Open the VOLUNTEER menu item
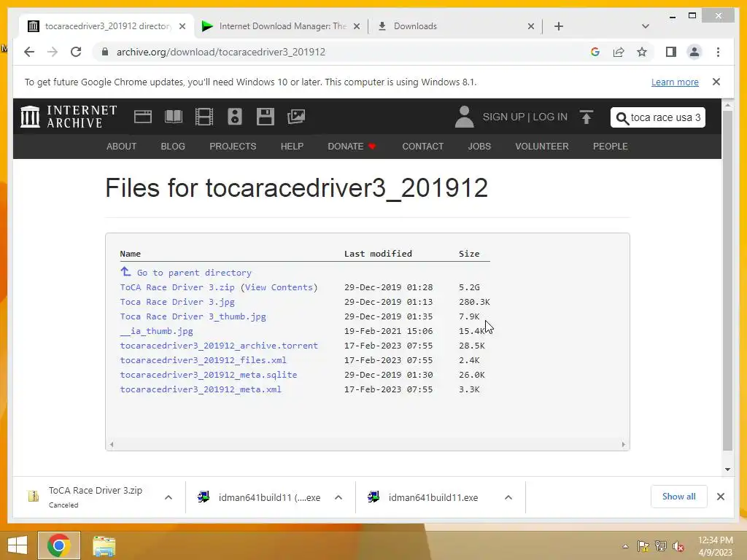Screen dimensions: 747x560 [x=542, y=146]
